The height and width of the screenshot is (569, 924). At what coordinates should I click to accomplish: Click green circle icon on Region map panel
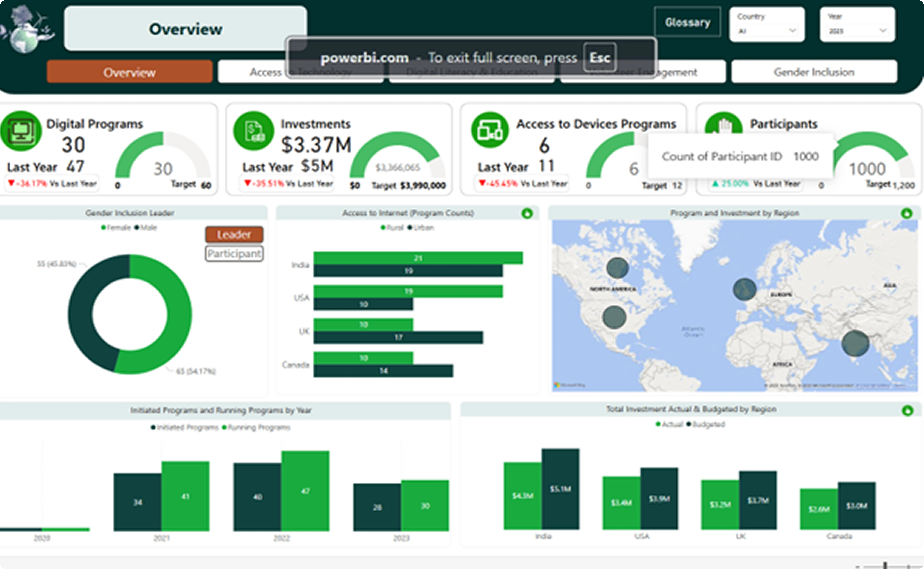907,214
